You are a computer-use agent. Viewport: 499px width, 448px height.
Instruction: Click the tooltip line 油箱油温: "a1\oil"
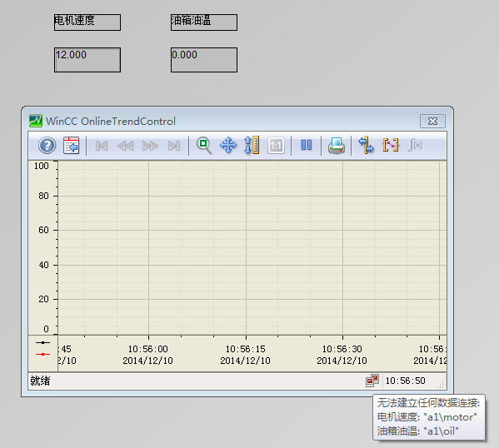(418, 431)
